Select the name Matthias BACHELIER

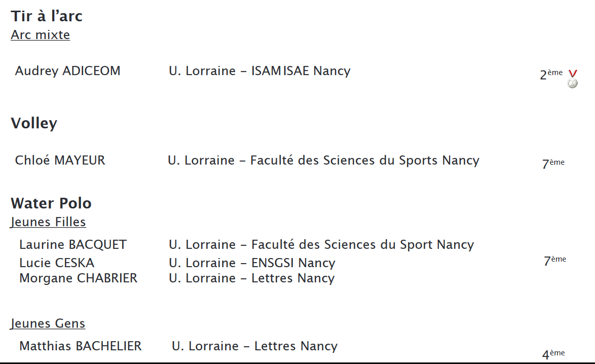coord(81,346)
